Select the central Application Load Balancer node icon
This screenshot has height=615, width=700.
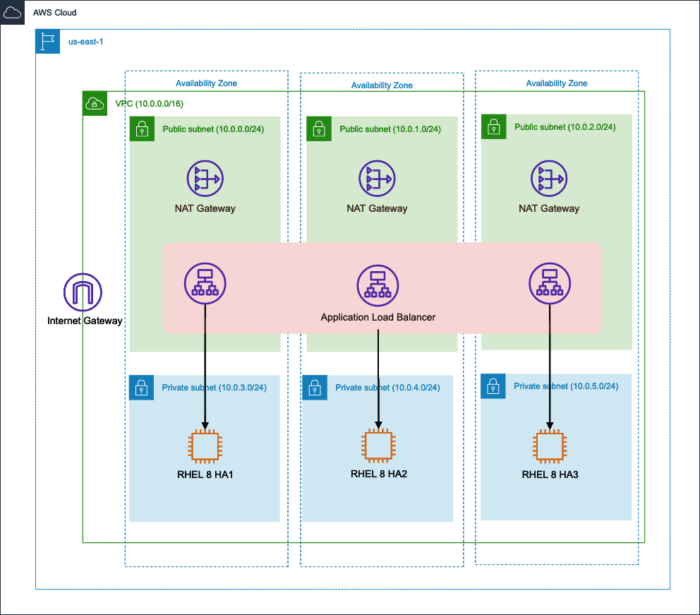click(x=378, y=285)
